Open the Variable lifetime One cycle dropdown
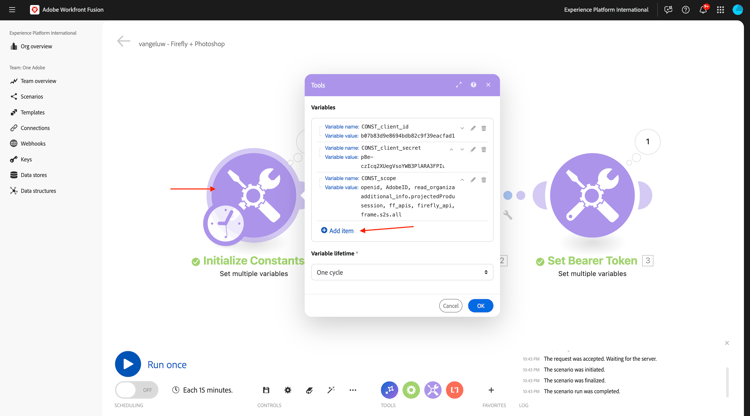Viewport: 750px width, 416px height. (x=402, y=272)
